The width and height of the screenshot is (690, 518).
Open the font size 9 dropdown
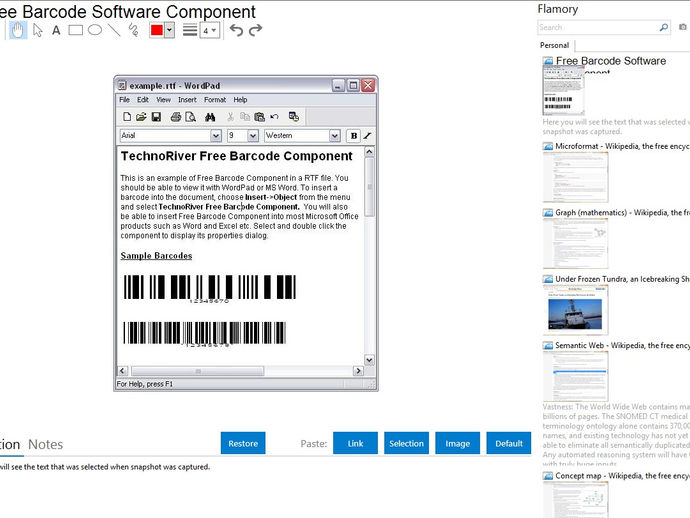pos(253,136)
